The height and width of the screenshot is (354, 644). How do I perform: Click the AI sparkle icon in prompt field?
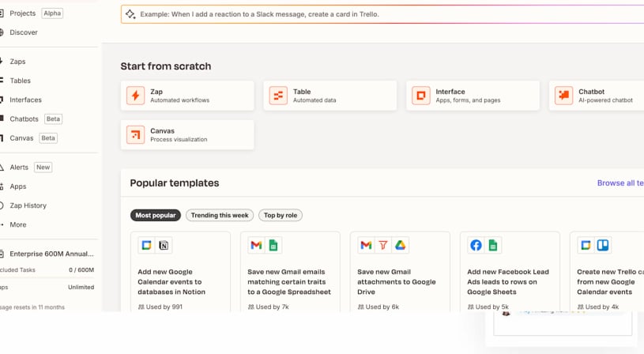(131, 14)
